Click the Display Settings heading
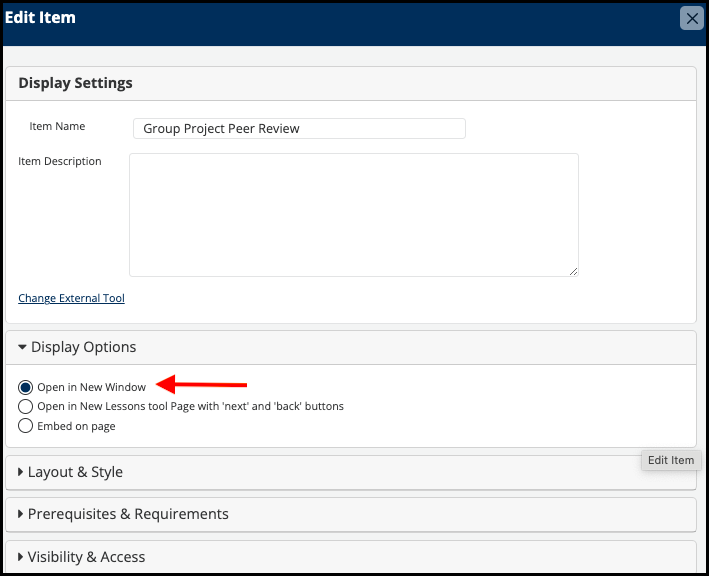The image size is (709, 576). (76, 83)
